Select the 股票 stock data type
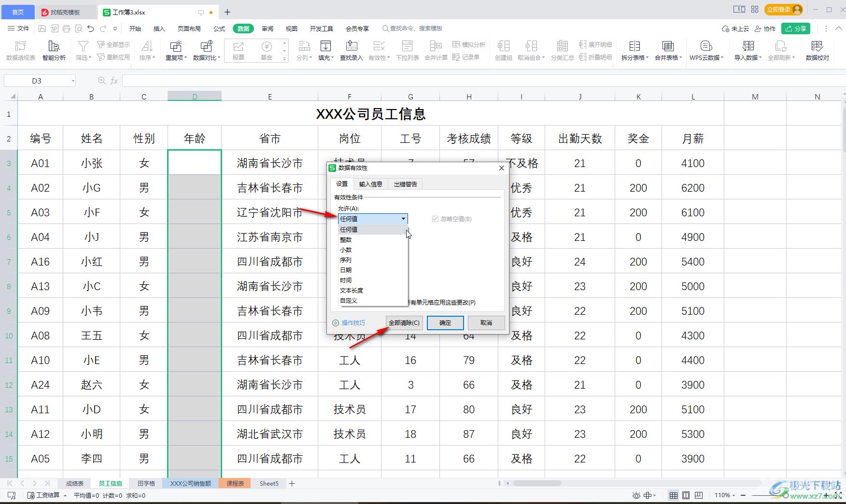The height and width of the screenshot is (504, 846). point(238,51)
